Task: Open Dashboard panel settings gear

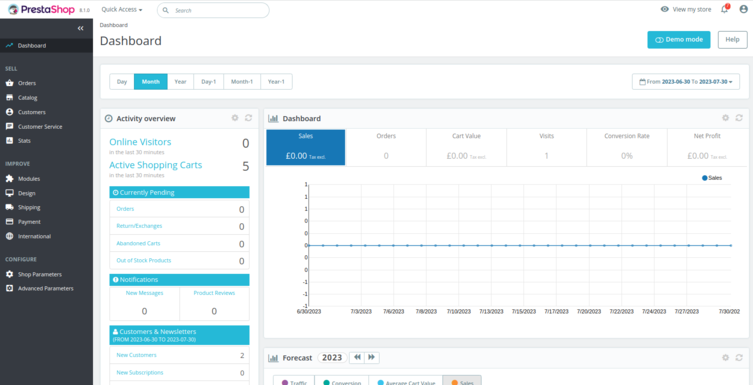Action: click(x=726, y=118)
